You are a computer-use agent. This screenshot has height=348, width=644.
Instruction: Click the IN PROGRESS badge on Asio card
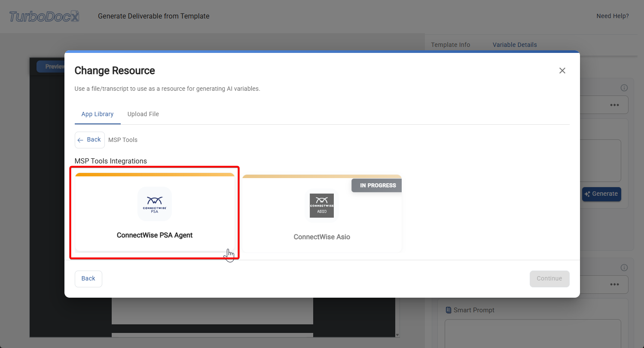pos(377,185)
